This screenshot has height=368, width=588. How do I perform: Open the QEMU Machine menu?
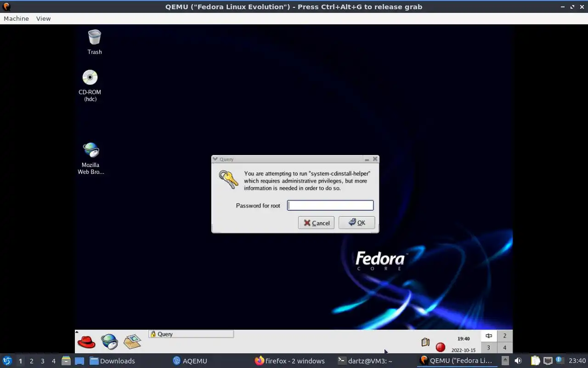16,18
